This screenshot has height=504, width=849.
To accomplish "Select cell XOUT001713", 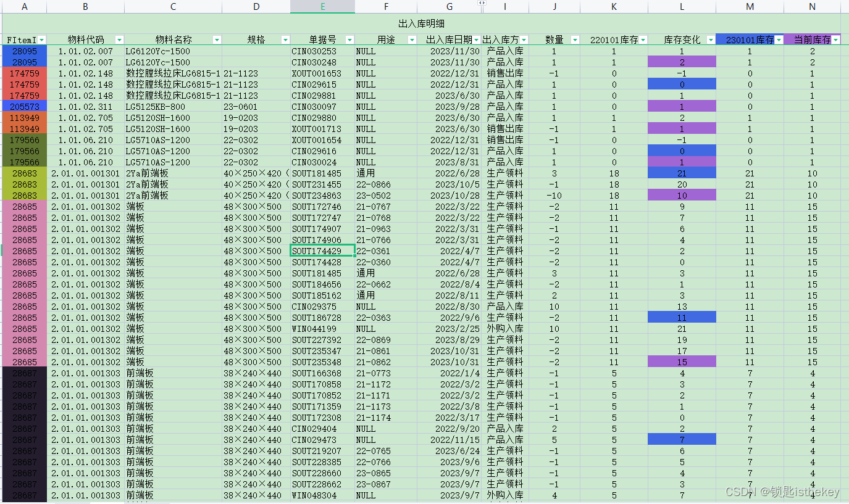I will (x=322, y=129).
